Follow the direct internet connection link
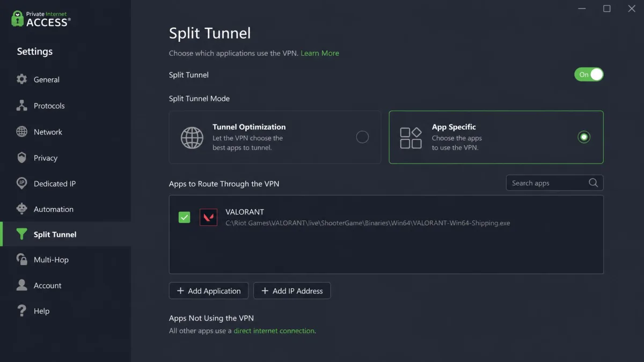This screenshot has width=644, height=362. [x=274, y=331]
